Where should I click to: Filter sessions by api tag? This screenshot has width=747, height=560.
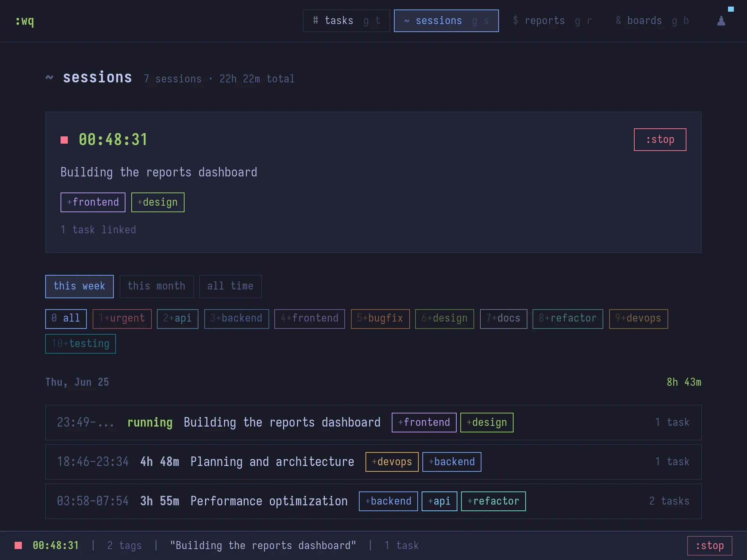pos(177,319)
